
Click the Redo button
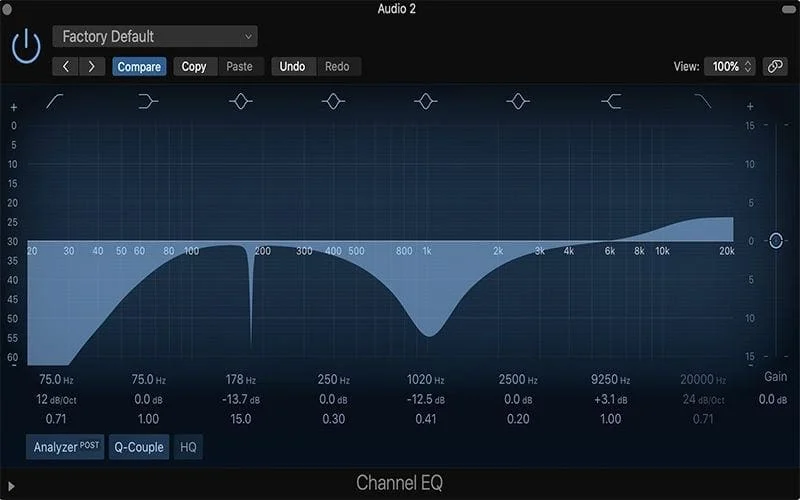337,66
